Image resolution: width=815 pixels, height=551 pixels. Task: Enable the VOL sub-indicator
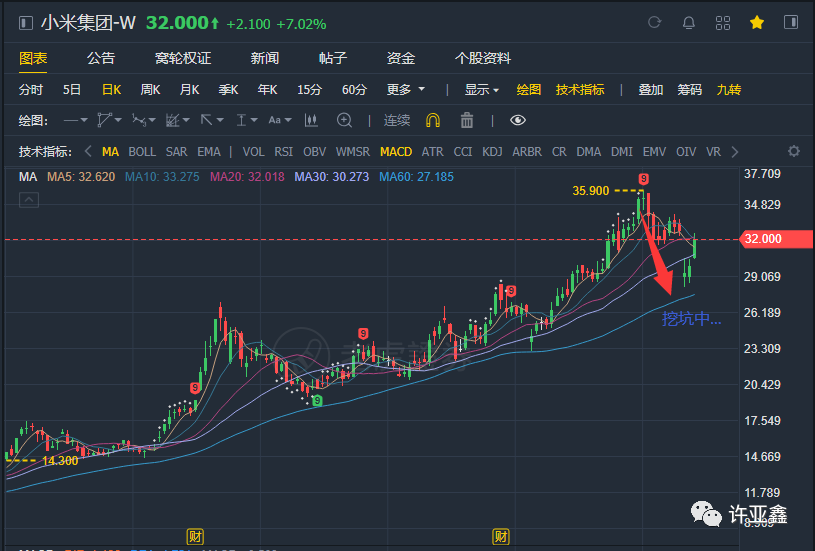pos(253,152)
